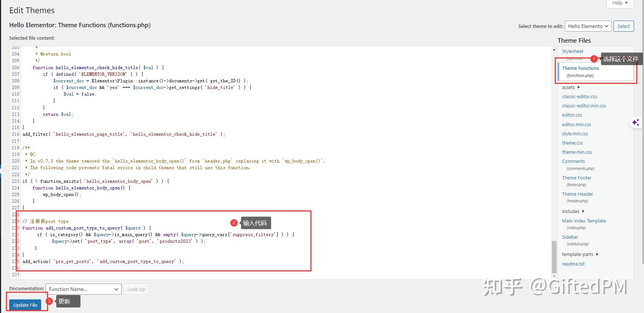Open editor.css file
Screen dimensions: 644x313
click(x=572, y=115)
